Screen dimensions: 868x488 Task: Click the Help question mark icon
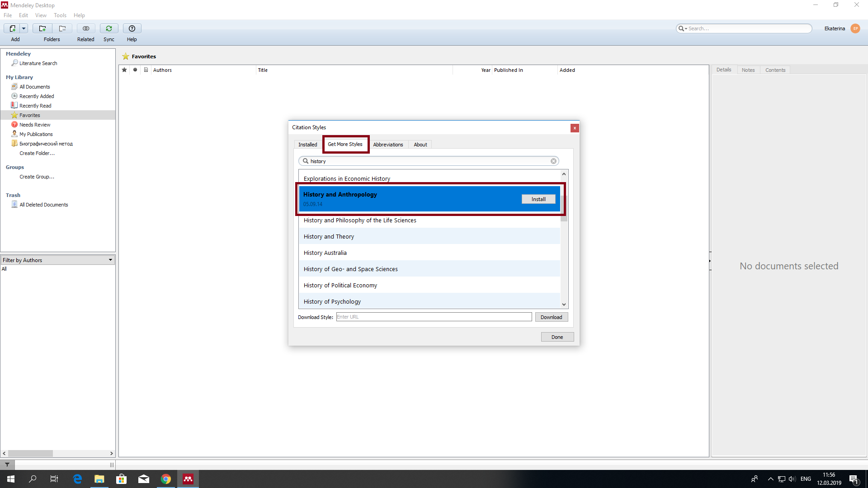click(x=132, y=28)
